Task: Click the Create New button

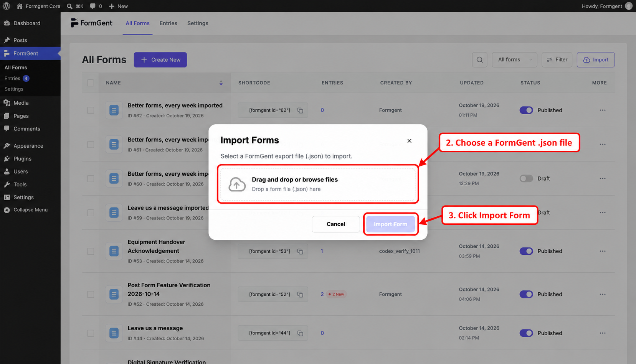Action: [x=160, y=60]
